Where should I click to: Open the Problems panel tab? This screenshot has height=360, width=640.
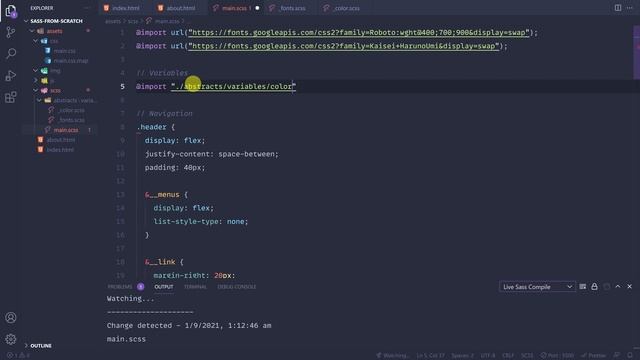(120, 287)
